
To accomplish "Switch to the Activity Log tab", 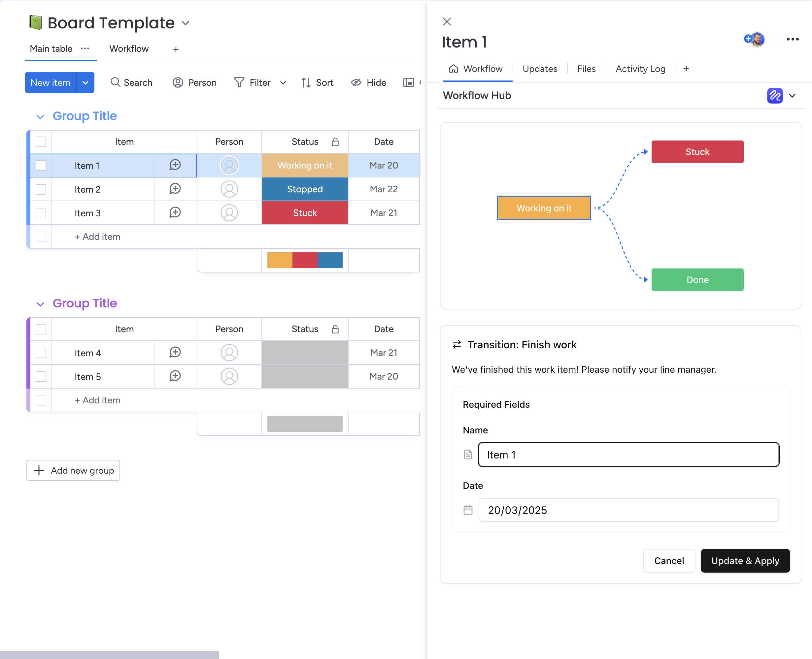I will 640,69.
